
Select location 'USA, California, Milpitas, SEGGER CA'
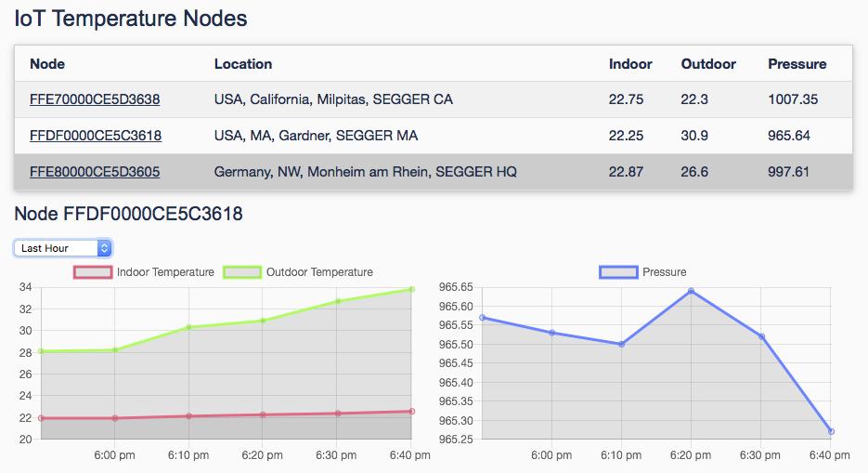[x=333, y=99]
